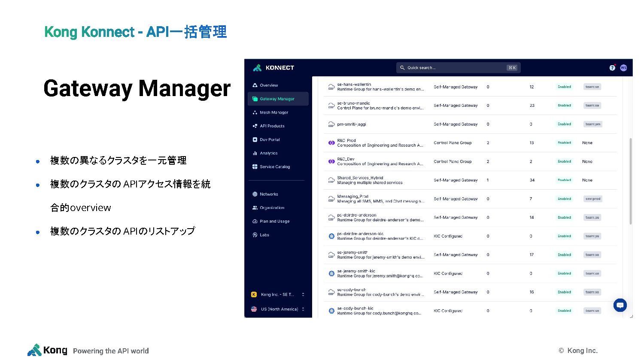
Task: Click ps-deirdre-anderson-kic row name
Action: tap(360, 234)
